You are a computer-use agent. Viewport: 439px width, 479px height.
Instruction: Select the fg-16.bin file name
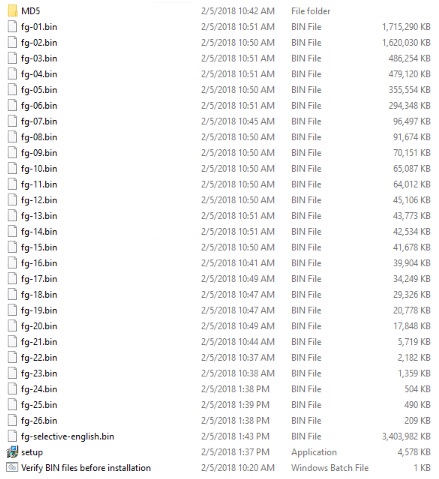point(39,263)
